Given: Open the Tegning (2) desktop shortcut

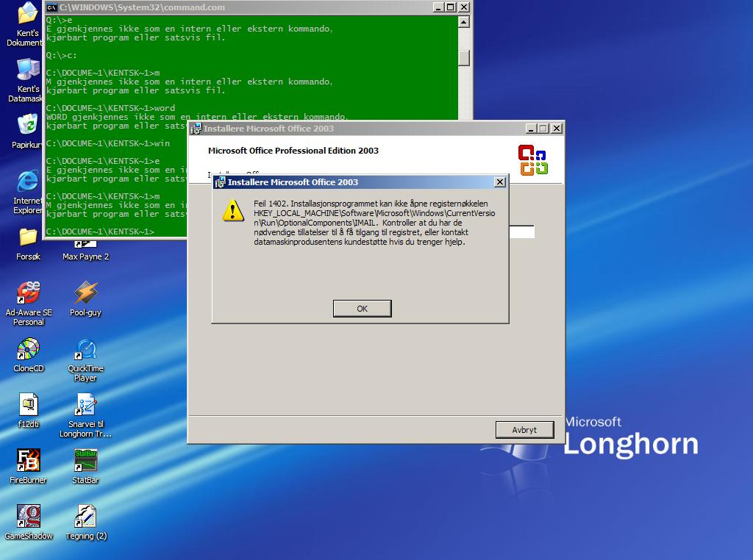Looking at the screenshot, I should (85, 522).
